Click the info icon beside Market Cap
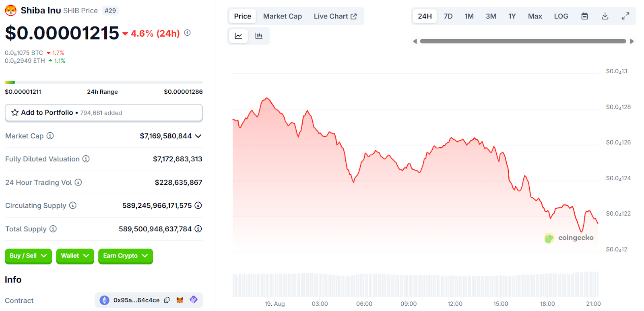This screenshot has width=644, height=311. (50, 136)
